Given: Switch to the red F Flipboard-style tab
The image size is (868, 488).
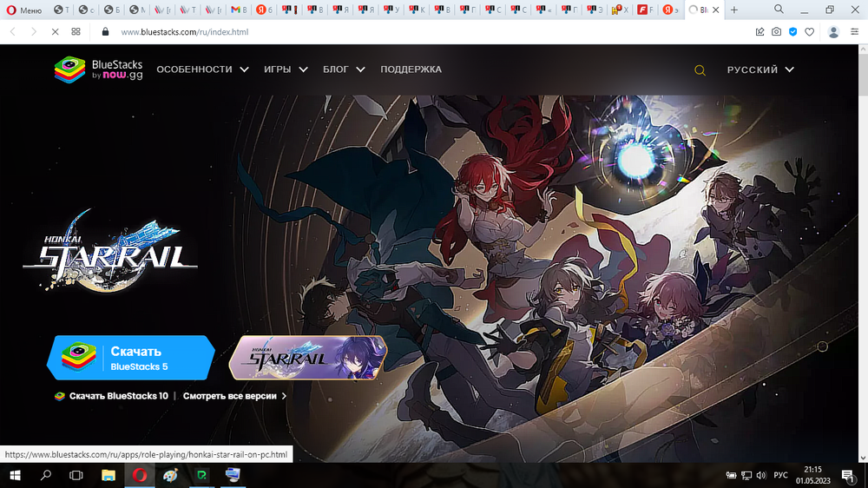Looking at the screenshot, I should point(644,10).
